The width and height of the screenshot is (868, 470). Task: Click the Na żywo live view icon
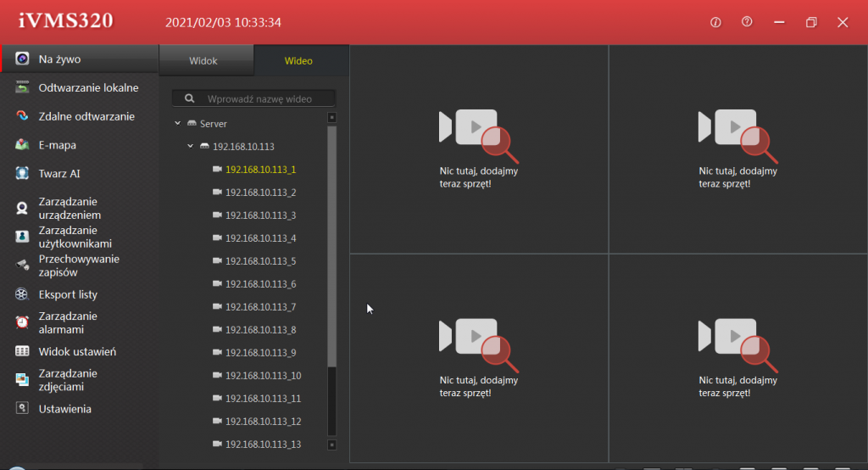[x=23, y=59]
